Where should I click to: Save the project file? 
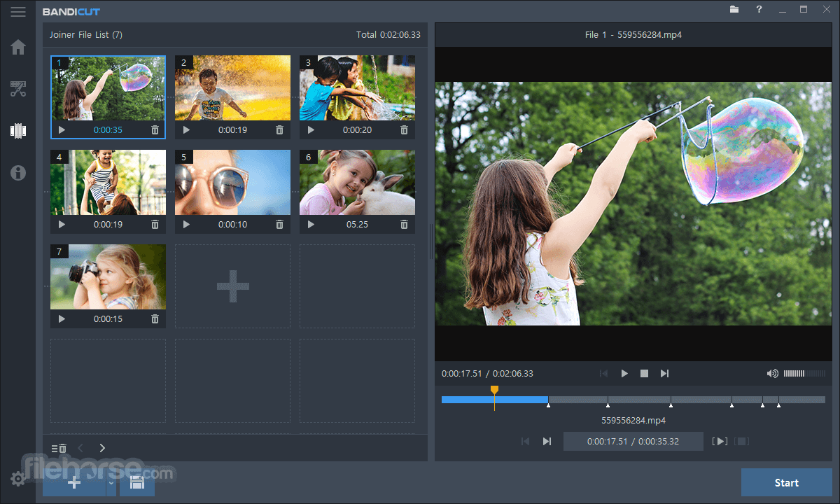[137, 482]
